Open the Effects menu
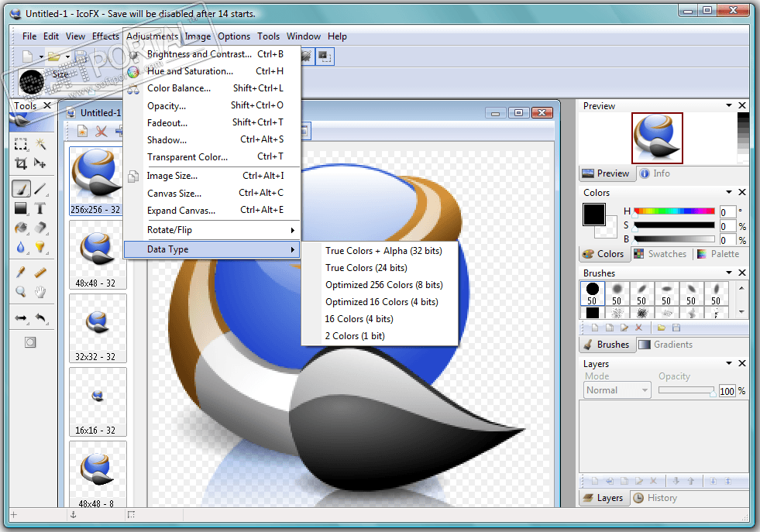The width and height of the screenshot is (760, 532). tap(105, 36)
